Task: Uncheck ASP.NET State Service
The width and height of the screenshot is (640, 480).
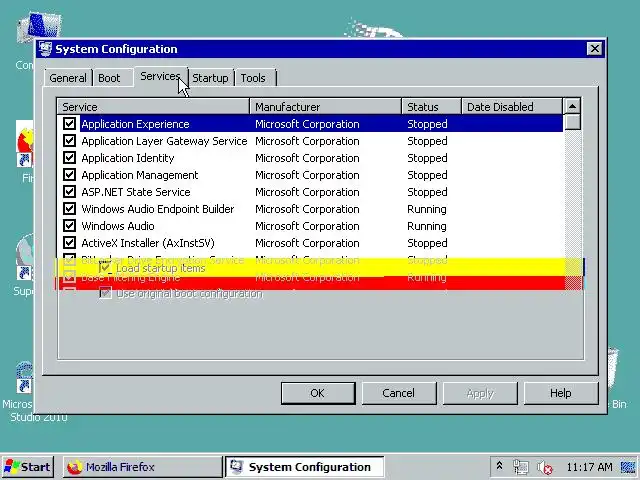Action: (x=69, y=191)
